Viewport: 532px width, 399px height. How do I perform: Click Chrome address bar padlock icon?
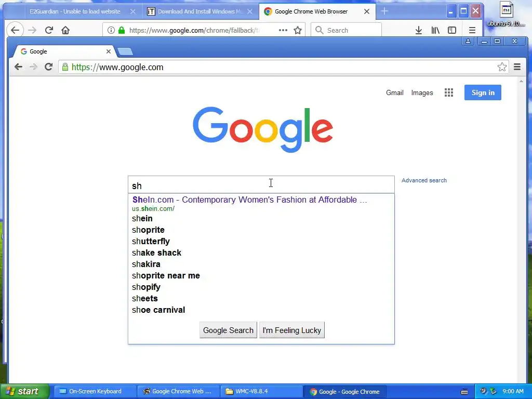coord(65,67)
